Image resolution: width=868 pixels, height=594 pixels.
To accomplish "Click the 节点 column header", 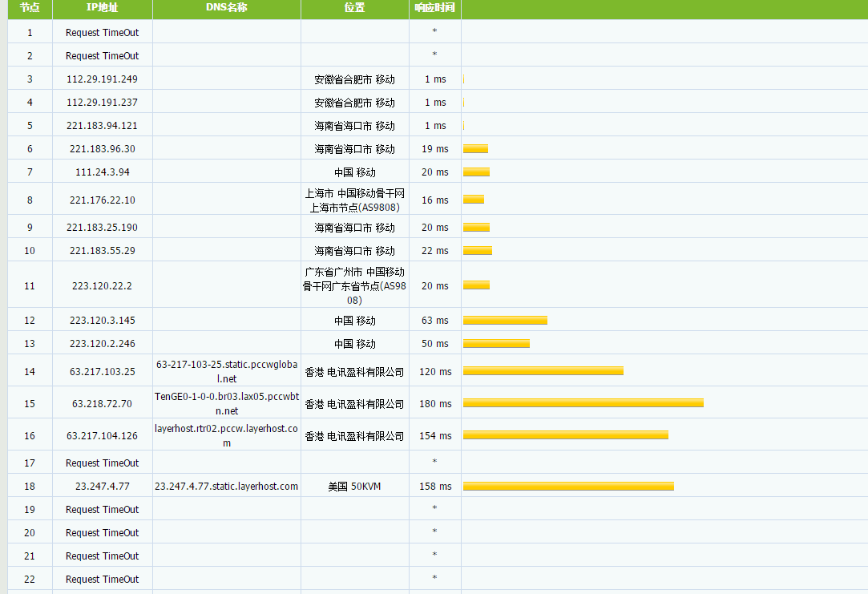I will click(x=30, y=8).
